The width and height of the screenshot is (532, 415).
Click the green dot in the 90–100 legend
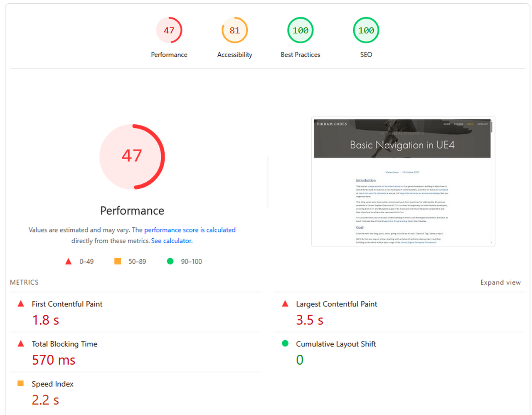click(x=170, y=261)
